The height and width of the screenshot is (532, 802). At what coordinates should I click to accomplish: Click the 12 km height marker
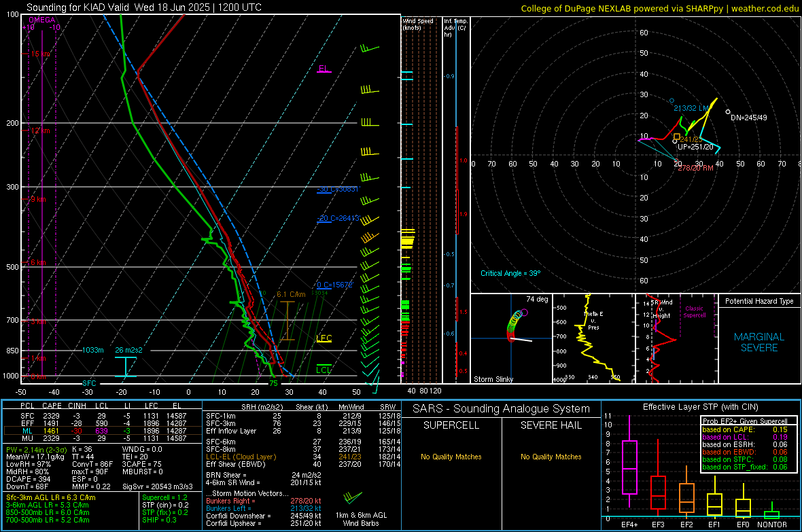41,130
